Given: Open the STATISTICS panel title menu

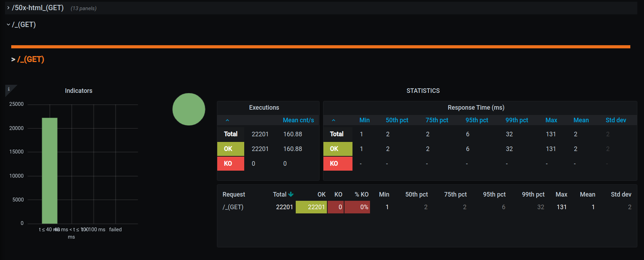Looking at the screenshot, I should pos(423,91).
